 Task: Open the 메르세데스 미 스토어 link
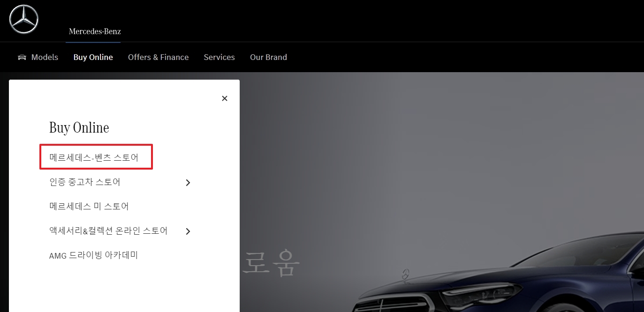pyautogui.click(x=89, y=207)
